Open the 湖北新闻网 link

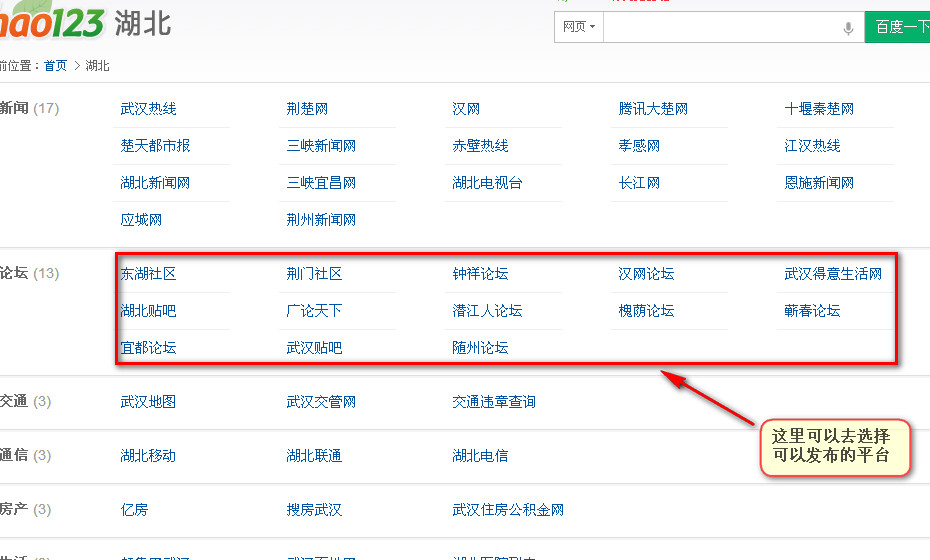[155, 183]
